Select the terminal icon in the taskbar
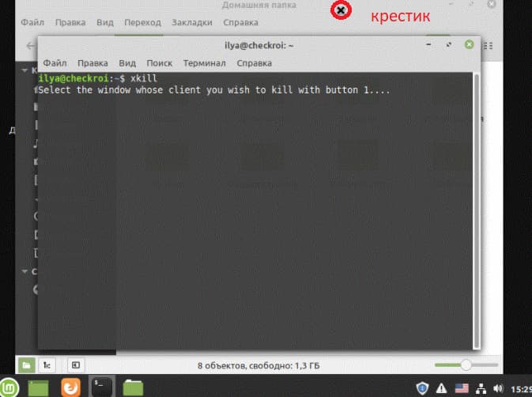Viewport: 532px width, 397px height. click(101, 388)
